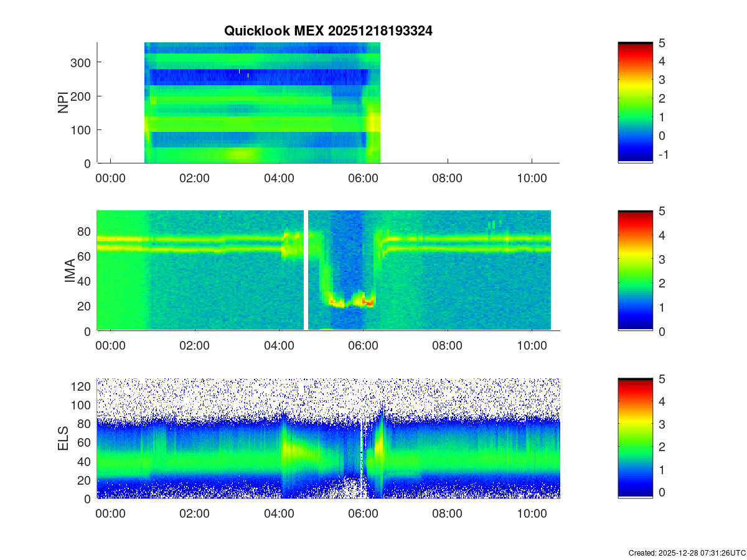Click the ELS y-axis label
The image size is (747, 560).
coord(63,439)
